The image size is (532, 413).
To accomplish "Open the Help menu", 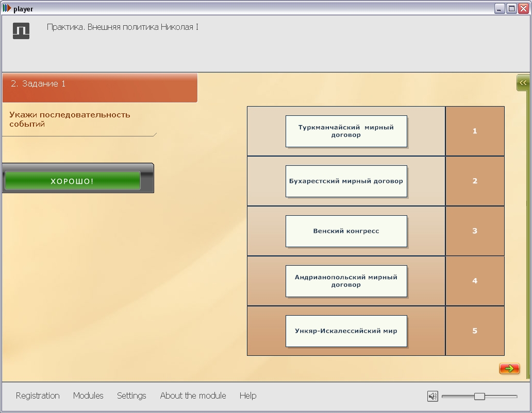I will click(x=248, y=395).
